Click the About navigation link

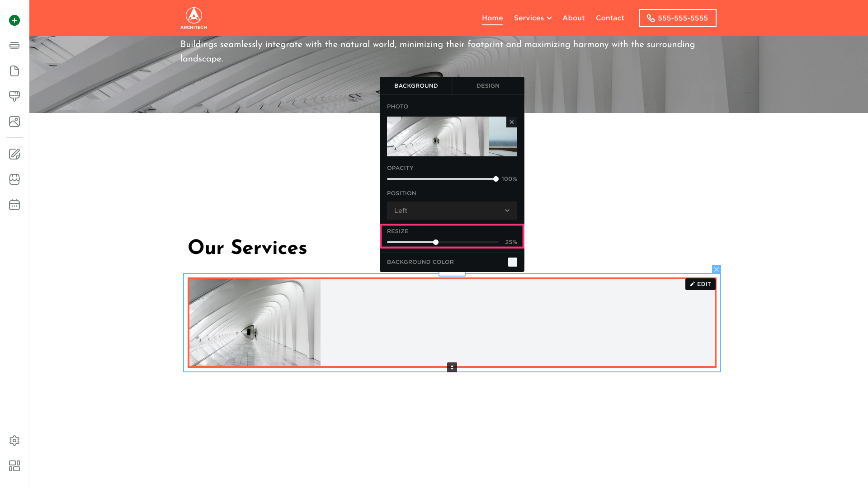point(573,18)
